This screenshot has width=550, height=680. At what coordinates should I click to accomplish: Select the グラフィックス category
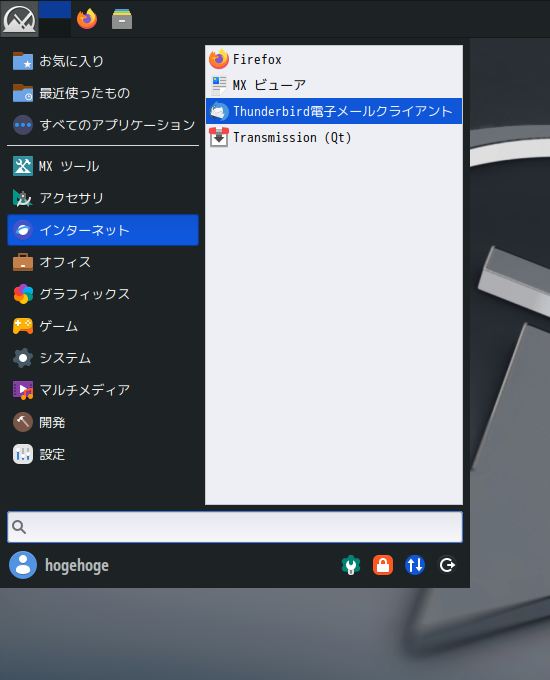click(103, 294)
